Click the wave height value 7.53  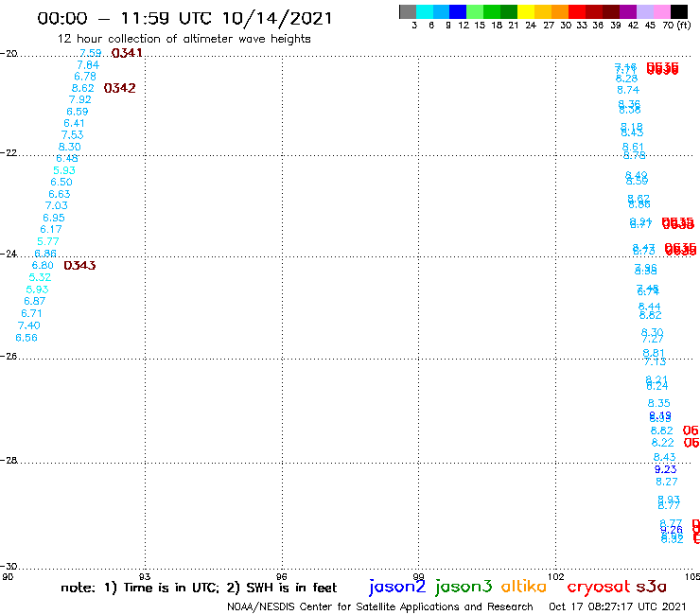coord(72,135)
